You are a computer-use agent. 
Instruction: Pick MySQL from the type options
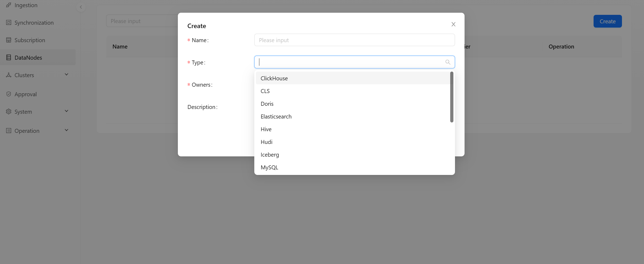click(269, 167)
